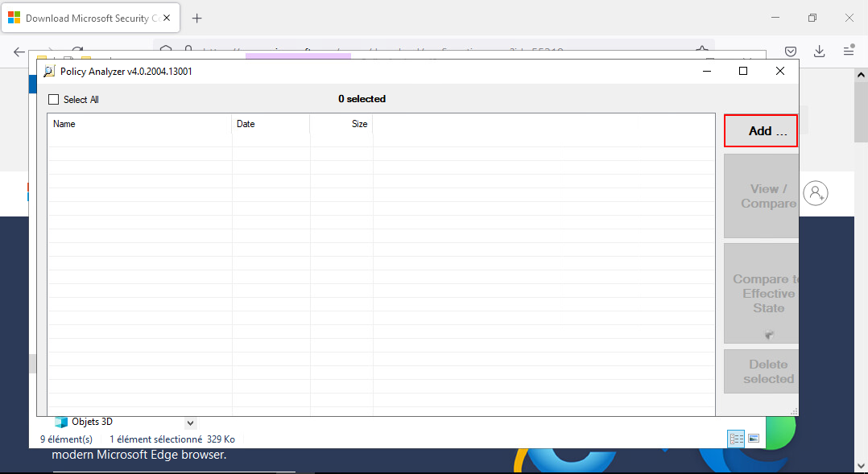Image resolution: width=868 pixels, height=474 pixels.
Task: Switch Explorer to large thumbnails view icon
Action: (x=754, y=439)
